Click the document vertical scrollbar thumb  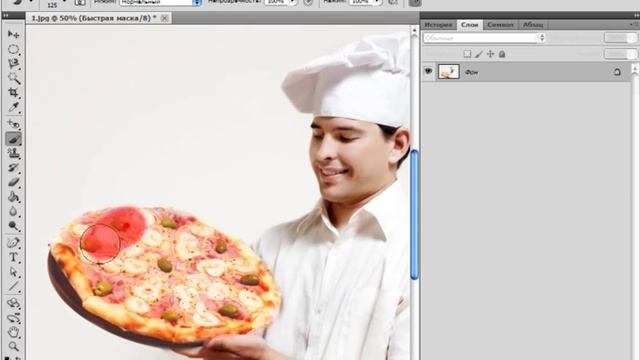414,215
